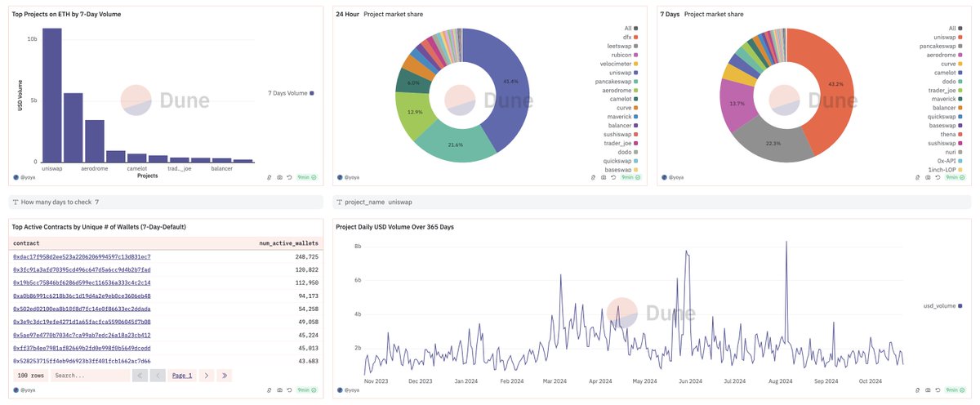Click the 54,258 wallets cell
Image resolution: width=980 pixels, height=405 pixels.
[308, 309]
